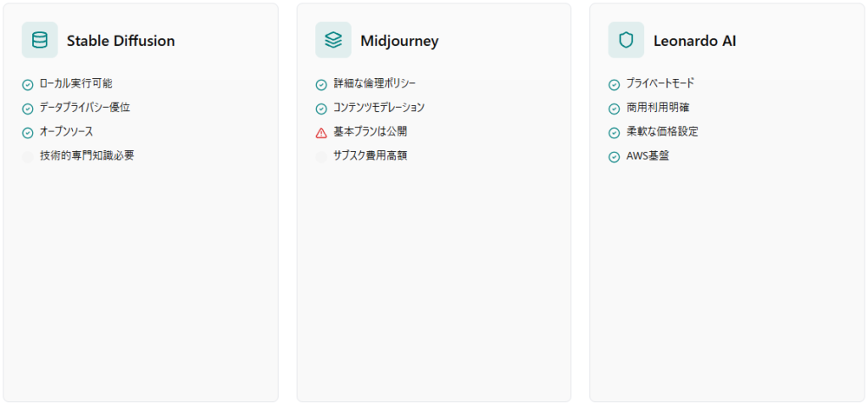Click the check icon next to データプライバシー優位

(x=28, y=109)
